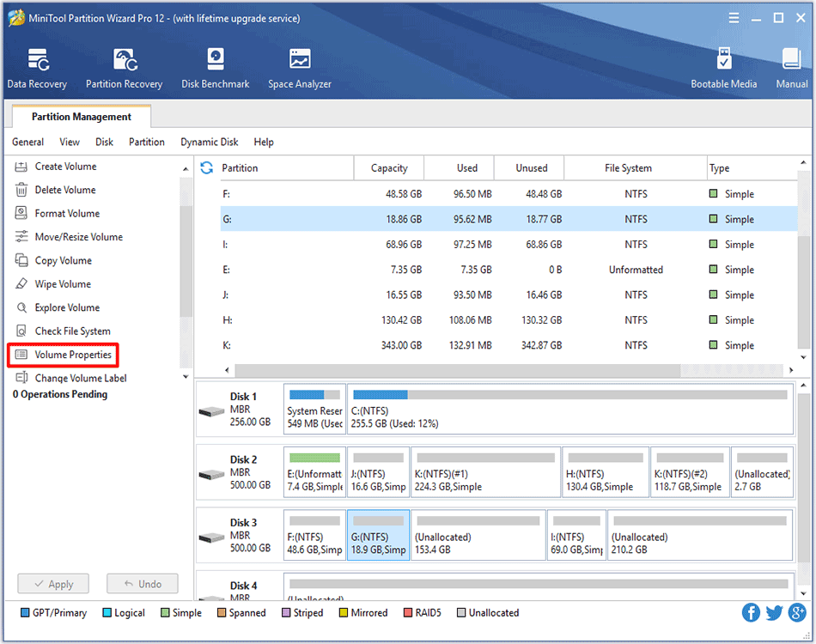Open the Disk menu
This screenshot has width=816, height=644.
[x=104, y=142]
